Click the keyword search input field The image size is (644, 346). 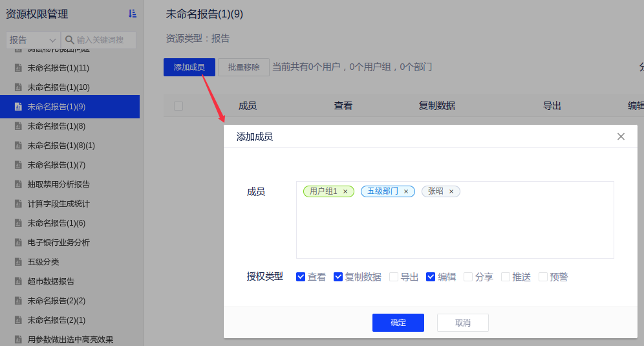click(x=105, y=40)
